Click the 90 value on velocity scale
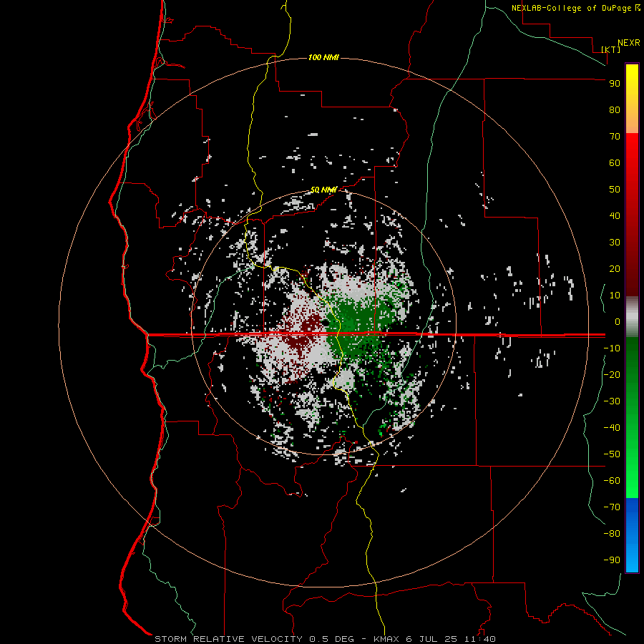The image size is (644, 644). [x=615, y=83]
